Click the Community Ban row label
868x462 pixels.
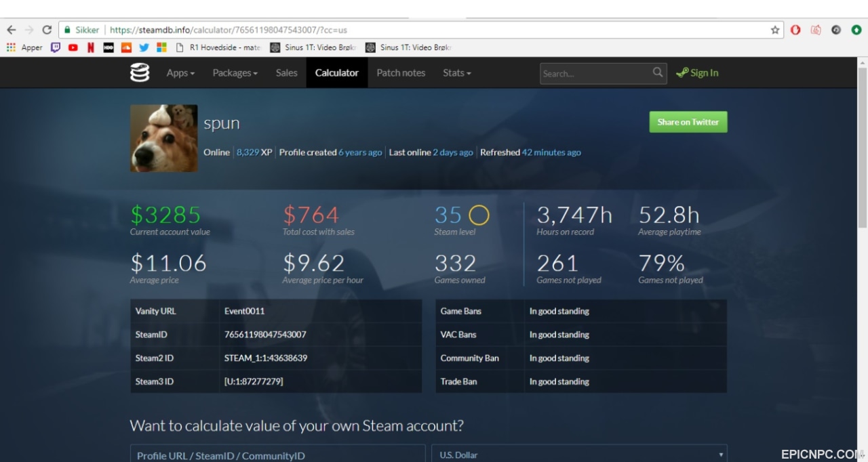[470, 358]
